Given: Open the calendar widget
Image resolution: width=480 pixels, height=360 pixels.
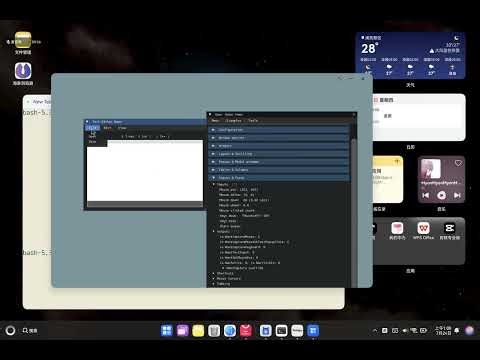Looking at the screenshot, I should tap(419, 117).
